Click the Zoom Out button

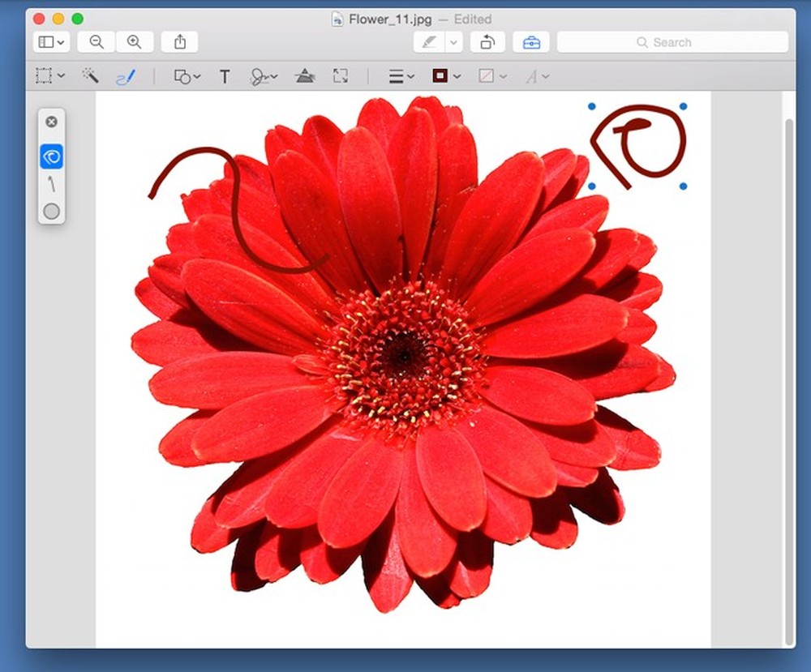pyautogui.click(x=97, y=42)
